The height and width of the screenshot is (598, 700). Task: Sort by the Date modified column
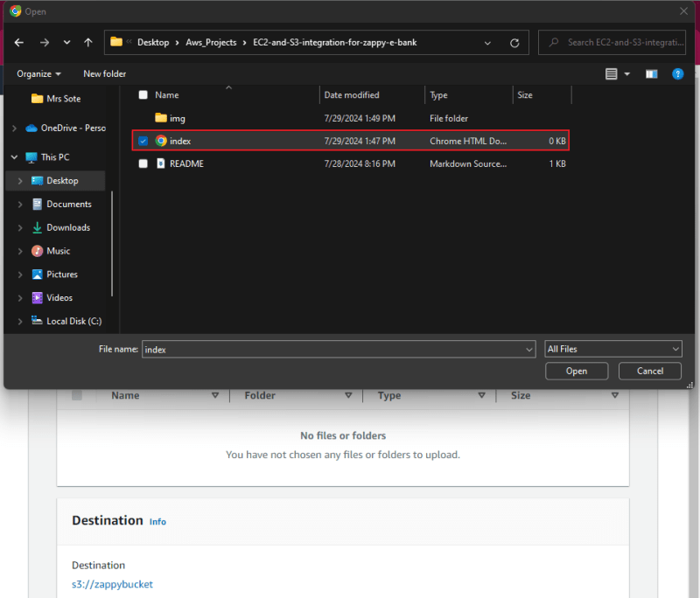(352, 95)
